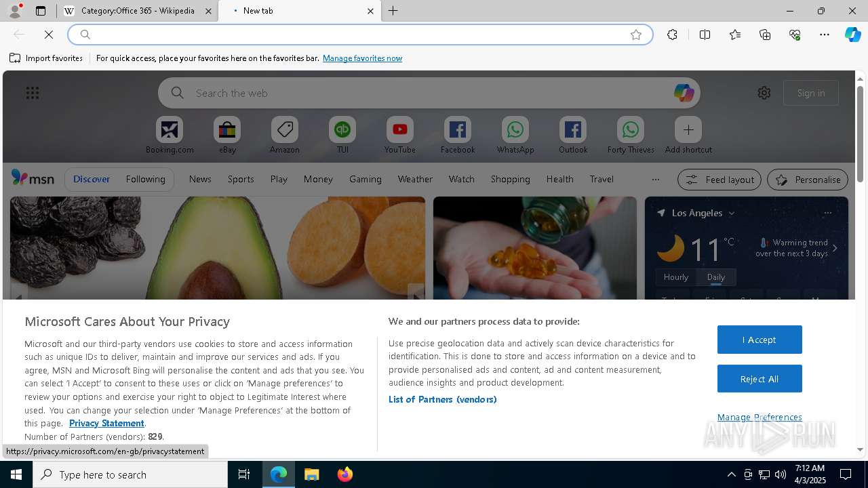Image resolution: width=868 pixels, height=488 pixels.
Task: Click Add shortcut tile
Action: tap(688, 136)
